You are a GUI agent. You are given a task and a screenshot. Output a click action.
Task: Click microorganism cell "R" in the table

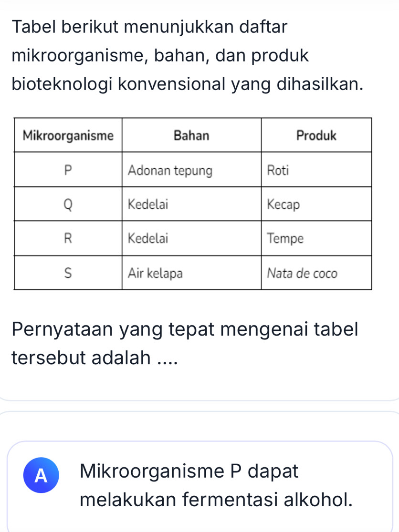pos(68,239)
